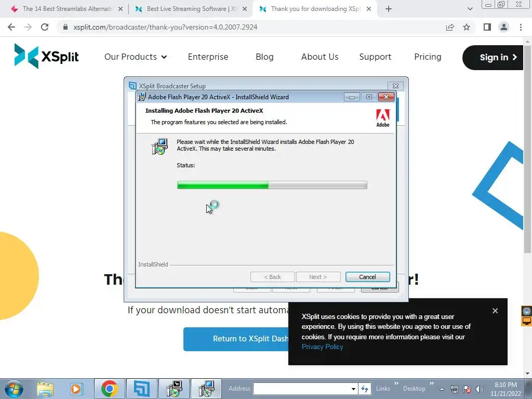Viewport: 532px width, 399px height.
Task: Close the XSplit Broadcaster Setup window
Action: pos(395,86)
